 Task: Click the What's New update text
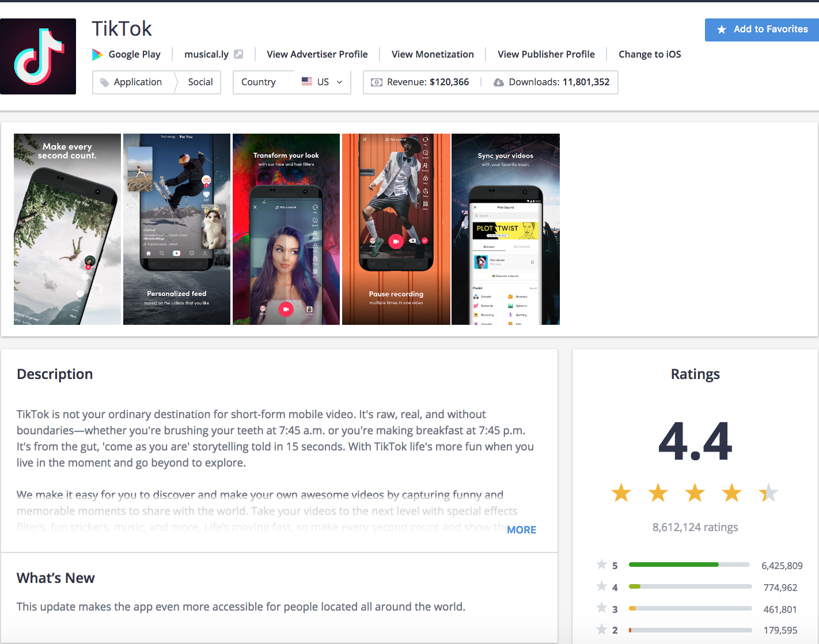click(x=241, y=607)
